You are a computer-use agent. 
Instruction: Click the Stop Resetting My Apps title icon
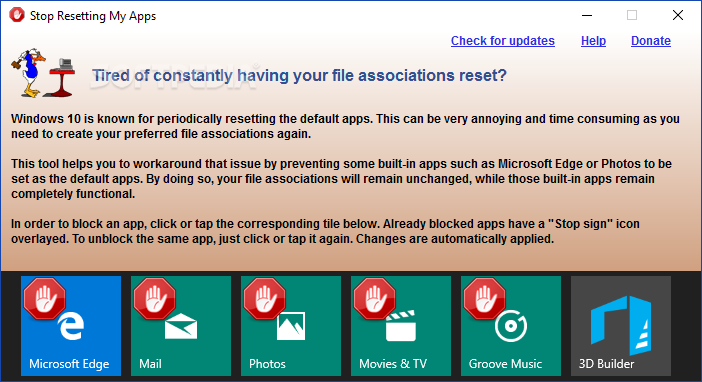[x=17, y=15]
